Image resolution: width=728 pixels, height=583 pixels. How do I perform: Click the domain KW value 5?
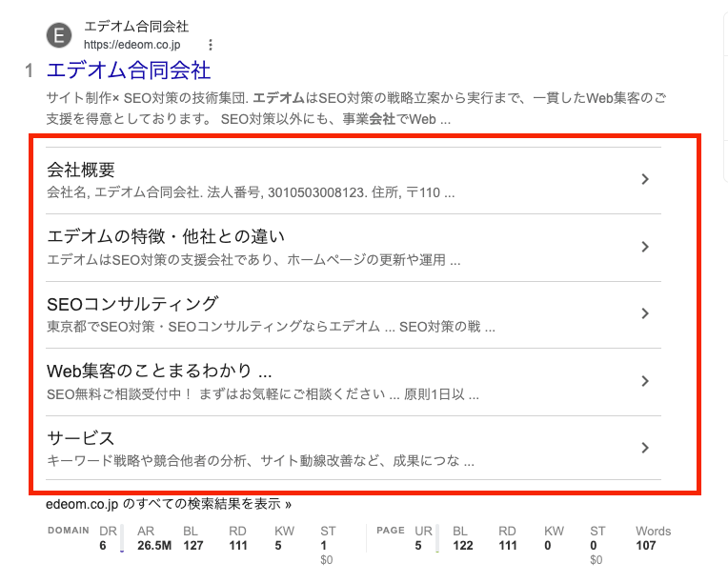click(278, 546)
